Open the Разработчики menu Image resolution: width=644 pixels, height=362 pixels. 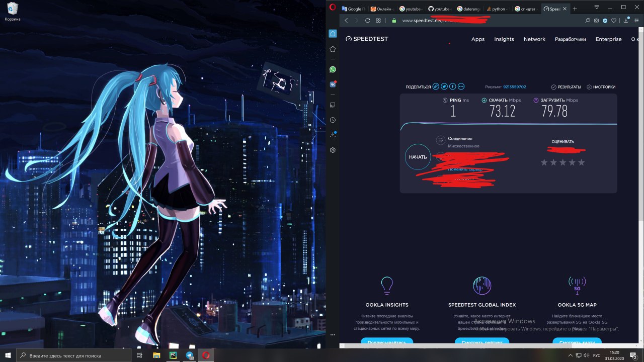click(571, 39)
